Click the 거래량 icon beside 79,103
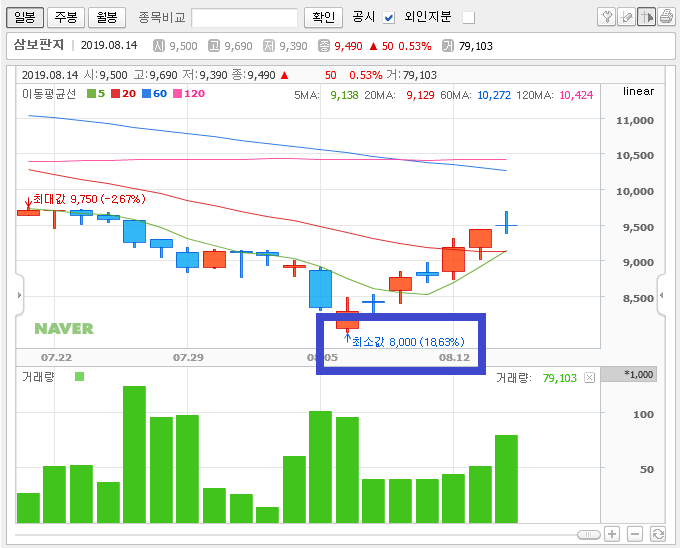 (448, 46)
